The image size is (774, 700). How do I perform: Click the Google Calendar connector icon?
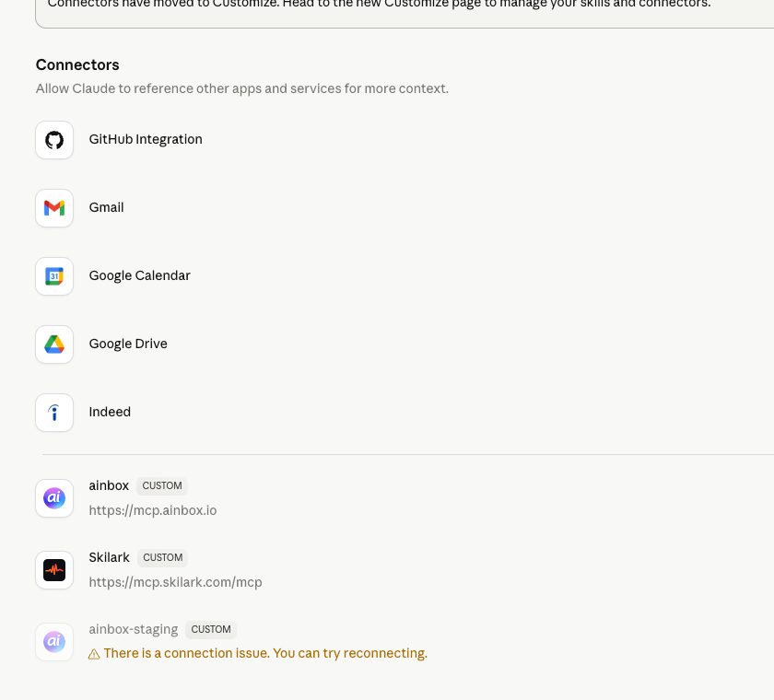[53, 275]
